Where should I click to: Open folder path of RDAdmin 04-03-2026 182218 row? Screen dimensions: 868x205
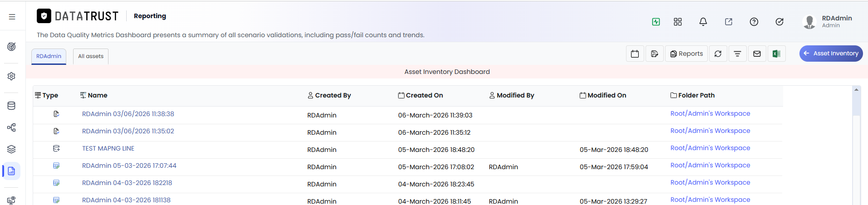[710, 182]
